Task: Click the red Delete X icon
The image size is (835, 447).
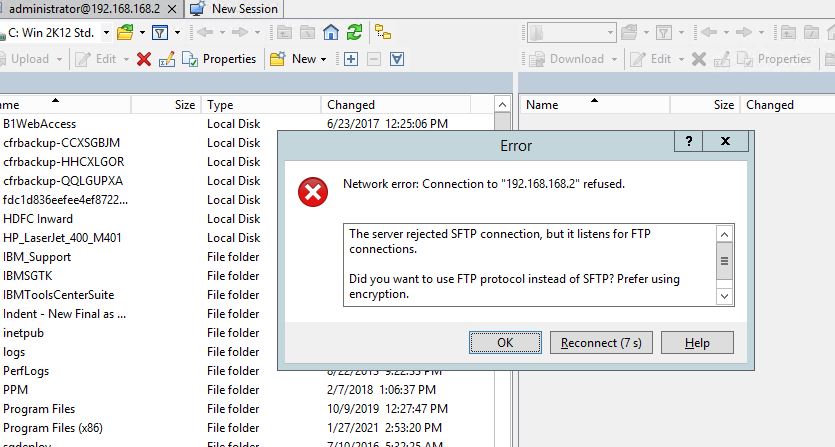Action: click(x=143, y=59)
